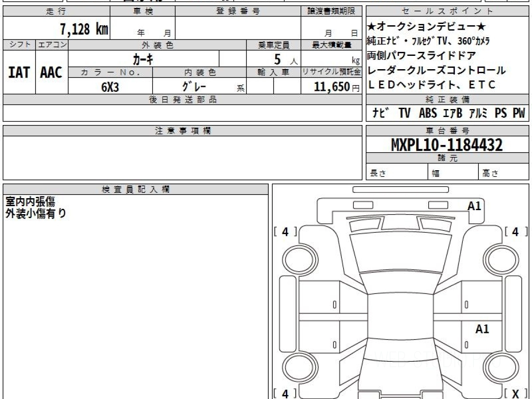Click the 注意事項欄 section header
This screenshot has height=399, width=532.
click(182, 130)
